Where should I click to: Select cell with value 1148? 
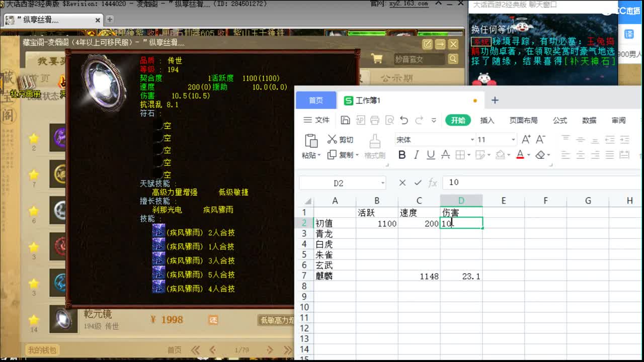click(x=419, y=276)
